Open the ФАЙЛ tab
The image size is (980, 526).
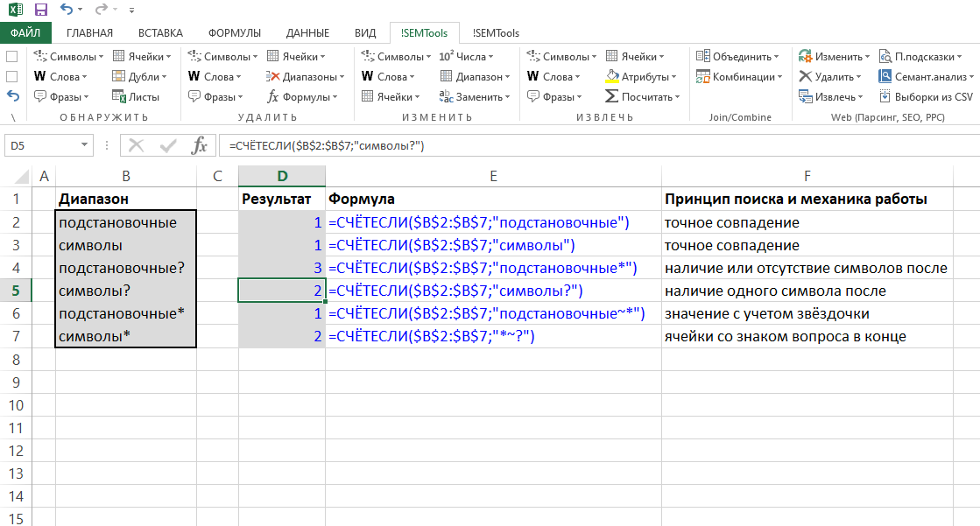pyautogui.click(x=25, y=32)
